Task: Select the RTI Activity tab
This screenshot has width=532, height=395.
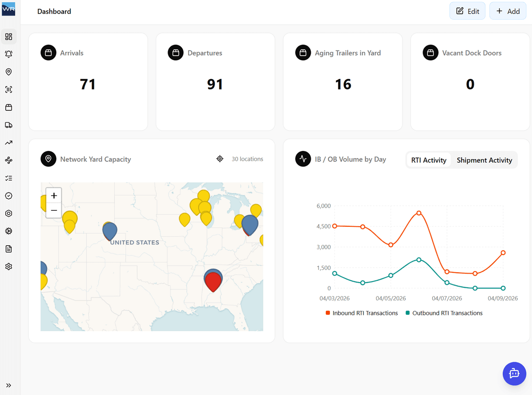Action: [x=429, y=160]
